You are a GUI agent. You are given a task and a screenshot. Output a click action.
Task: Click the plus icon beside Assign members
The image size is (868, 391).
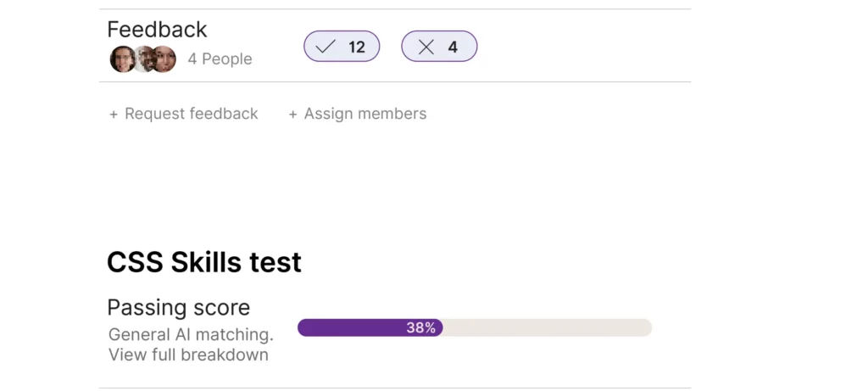coord(293,115)
